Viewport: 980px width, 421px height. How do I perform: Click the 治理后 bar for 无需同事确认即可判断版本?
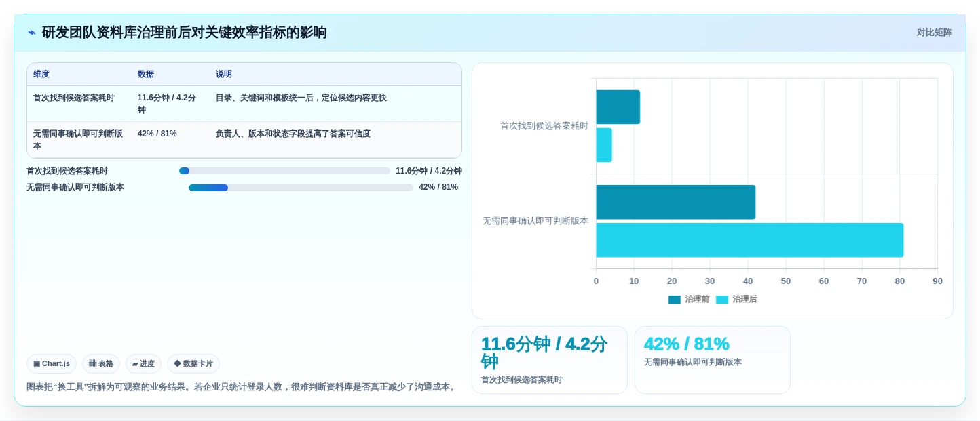(x=749, y=240)
